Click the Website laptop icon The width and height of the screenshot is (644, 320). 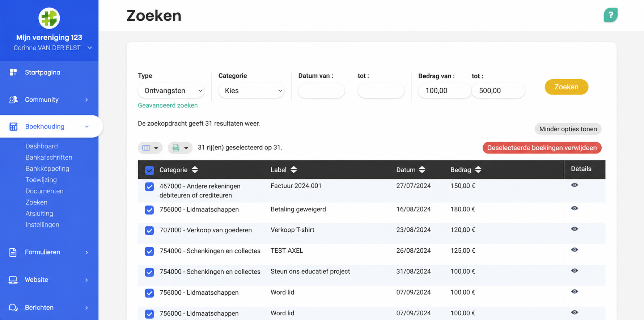pos(13,280)
